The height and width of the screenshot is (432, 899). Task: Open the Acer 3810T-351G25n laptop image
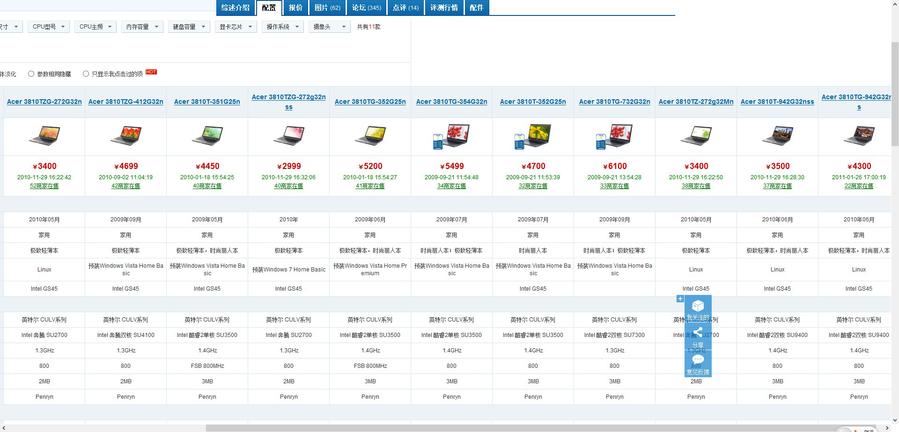coord(208,135)
